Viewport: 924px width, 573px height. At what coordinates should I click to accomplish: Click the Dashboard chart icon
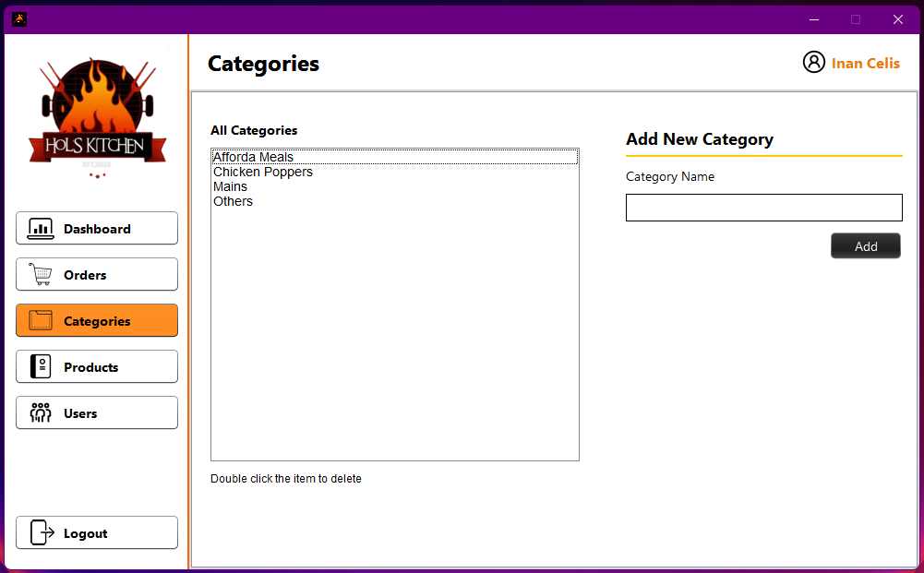pos(41,228)
